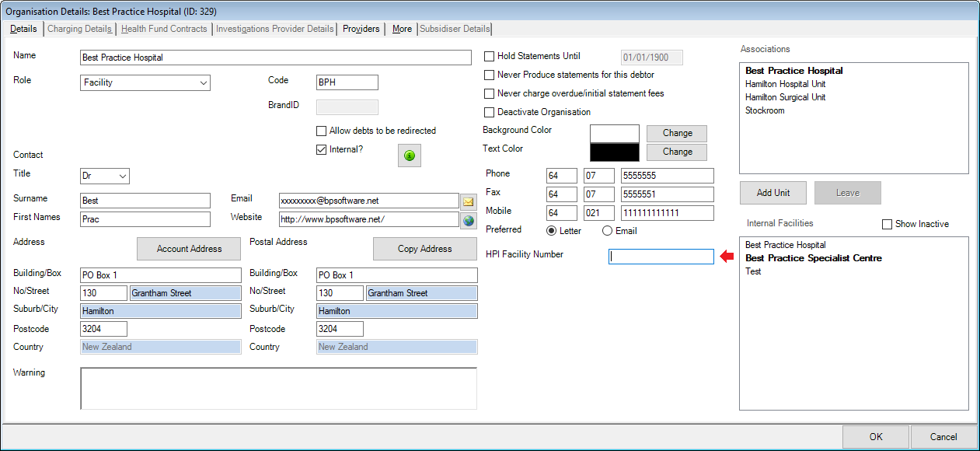The height and width of the screenshot is (451, 980).
Task: Click the green information icon button
Action: coord(410,156)
